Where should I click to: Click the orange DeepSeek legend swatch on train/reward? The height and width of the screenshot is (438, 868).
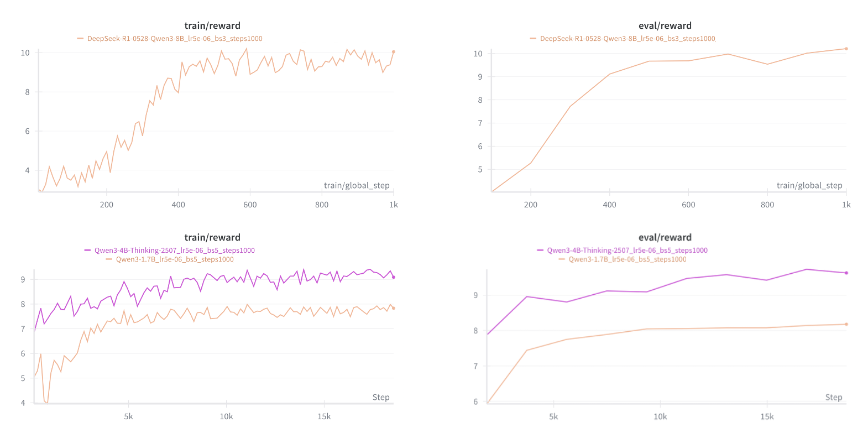point(81,39)
